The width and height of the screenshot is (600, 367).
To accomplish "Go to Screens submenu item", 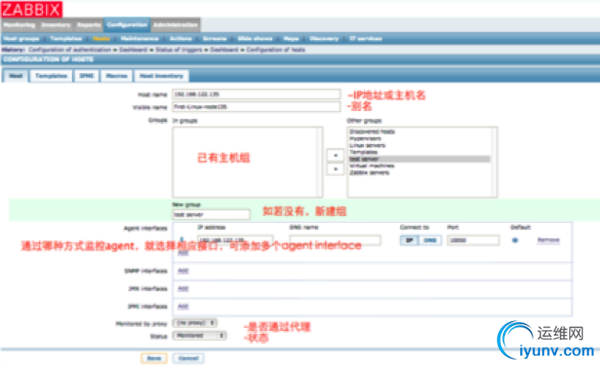I will point(214,39).
